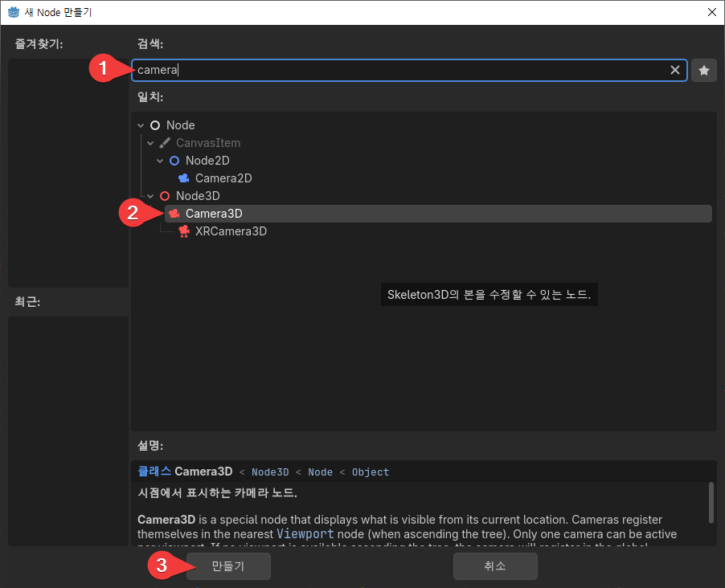Collapse the CanvasItem branch
This screenshot has height=588, width=725.
point(150,143)
